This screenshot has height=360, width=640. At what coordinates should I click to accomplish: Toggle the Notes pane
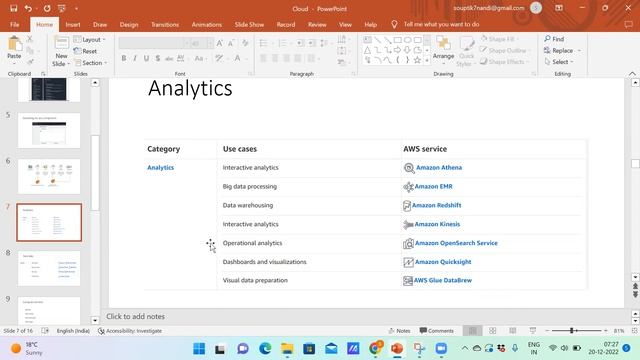pyautogui.click(x=399, y=331)
